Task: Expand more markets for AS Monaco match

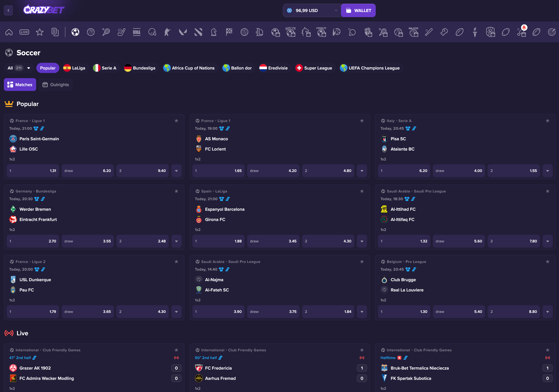Action: [x=362, y=171]
